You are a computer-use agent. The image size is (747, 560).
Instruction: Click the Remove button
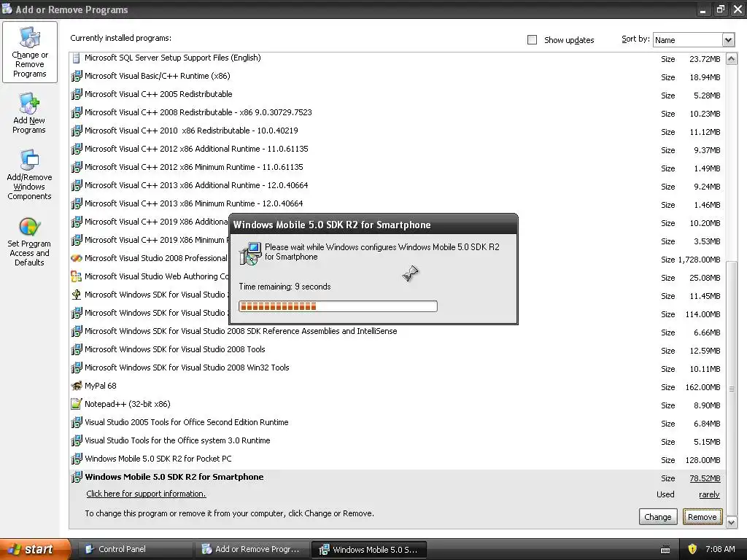(x=703, y=517)
